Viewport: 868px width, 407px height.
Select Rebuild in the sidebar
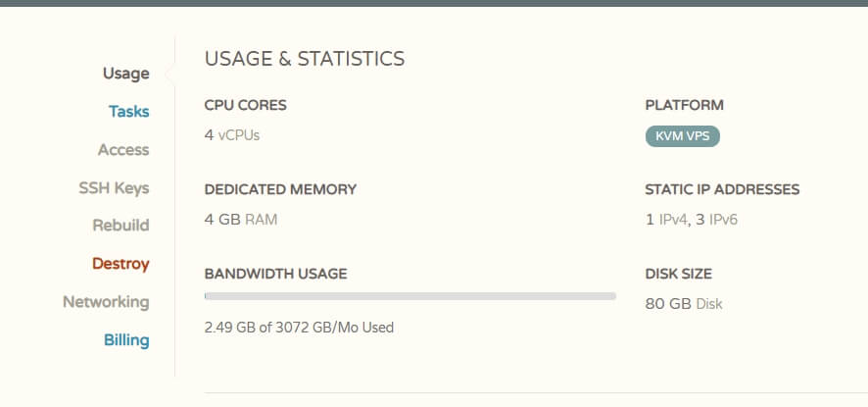pos(121,226)
